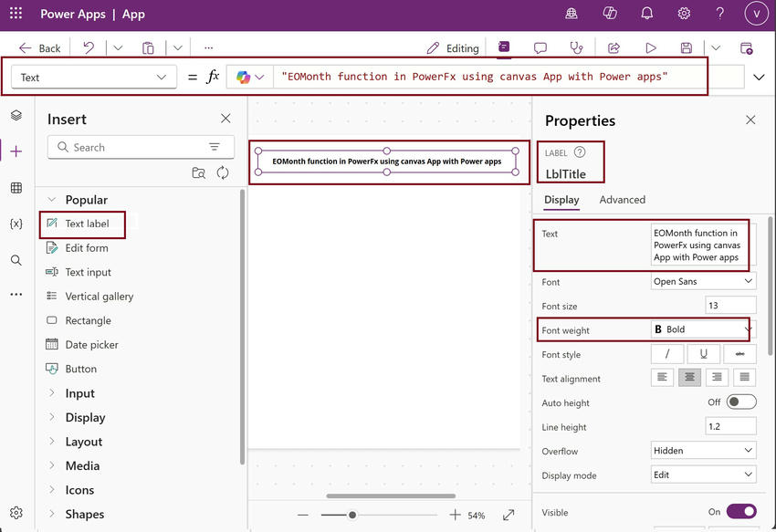This screenshot has height=532, width=776.
Task: Switch to the Display tab
Action: 561,200
